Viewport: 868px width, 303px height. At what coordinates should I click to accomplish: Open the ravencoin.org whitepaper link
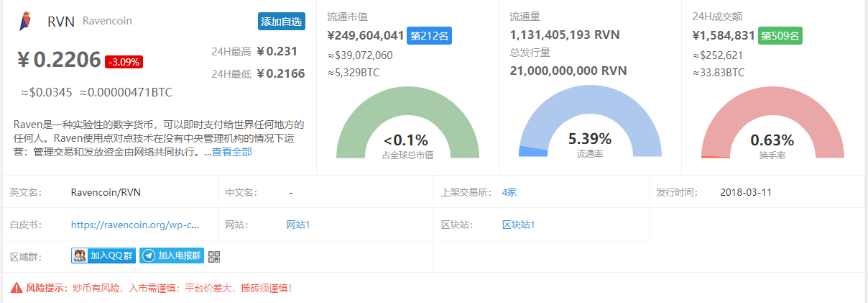(135, 225)
